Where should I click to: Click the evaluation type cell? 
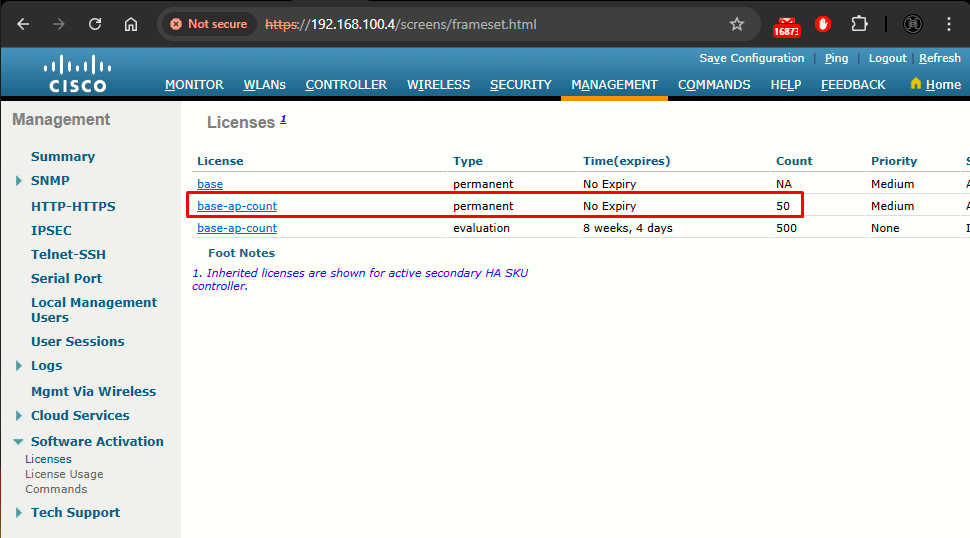[481, 228]
